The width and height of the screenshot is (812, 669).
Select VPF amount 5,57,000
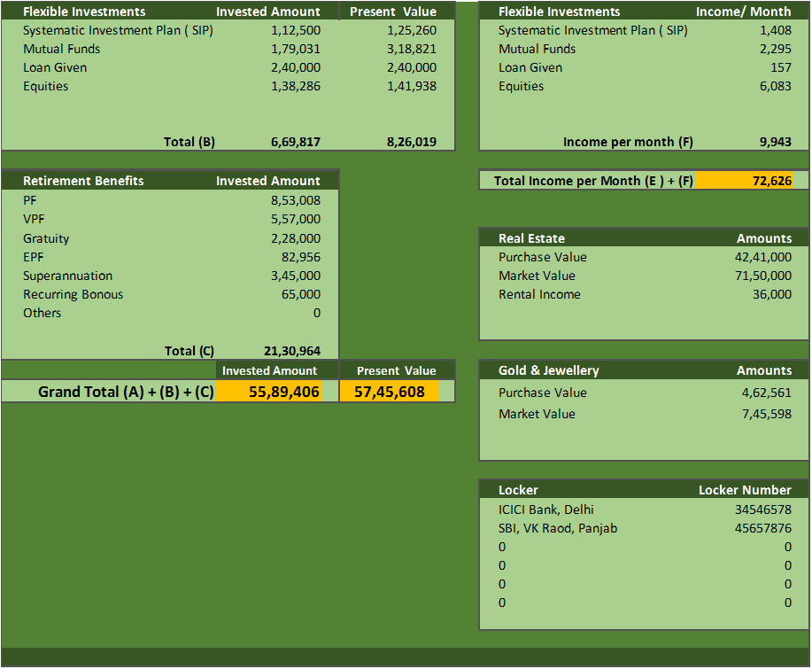point(296,219)
